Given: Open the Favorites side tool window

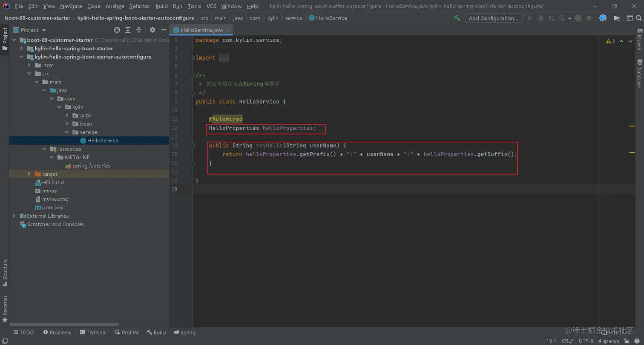Looking at the screenshot, I should [5, 308].
